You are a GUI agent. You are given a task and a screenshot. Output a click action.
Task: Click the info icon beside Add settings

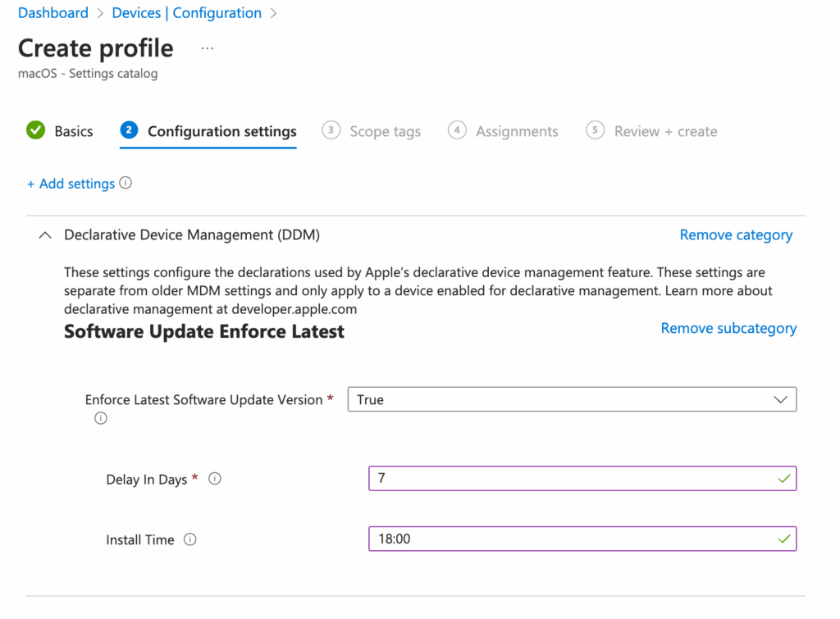[126, 183]
